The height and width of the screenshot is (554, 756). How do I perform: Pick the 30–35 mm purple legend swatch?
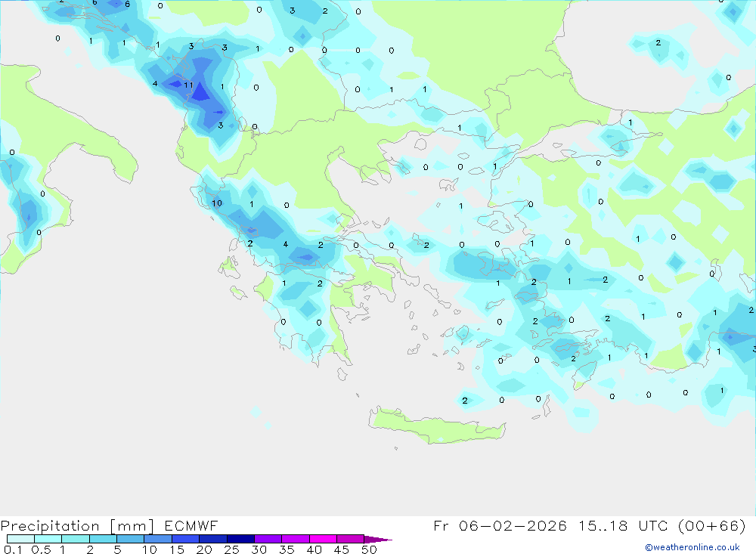tap(268, 539)
